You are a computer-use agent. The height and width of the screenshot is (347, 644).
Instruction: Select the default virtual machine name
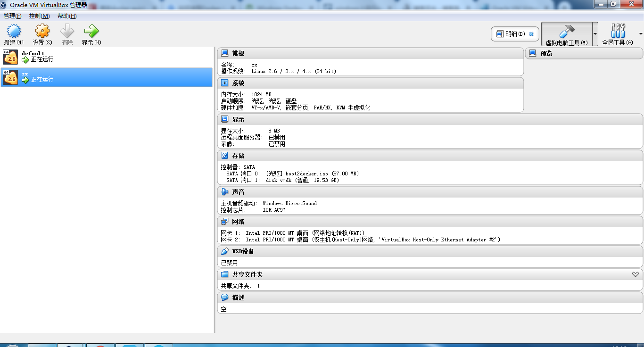click(33, 53)
